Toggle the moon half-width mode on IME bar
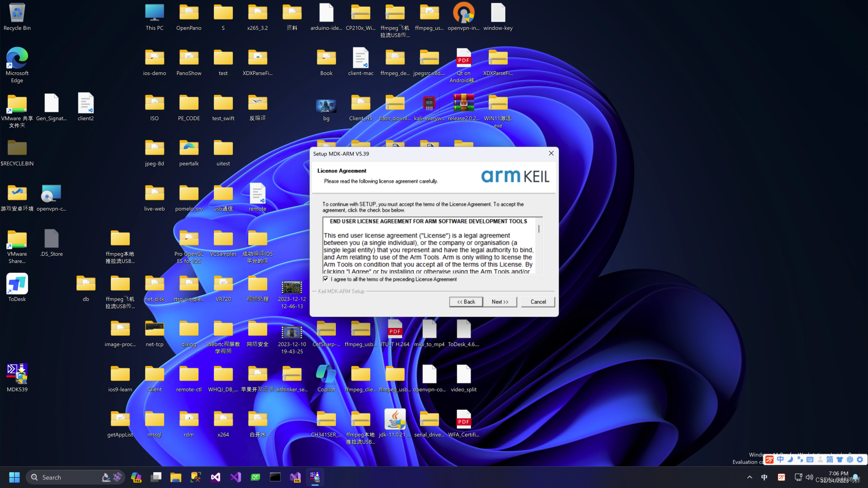The image size is (868, 488). 790,460
